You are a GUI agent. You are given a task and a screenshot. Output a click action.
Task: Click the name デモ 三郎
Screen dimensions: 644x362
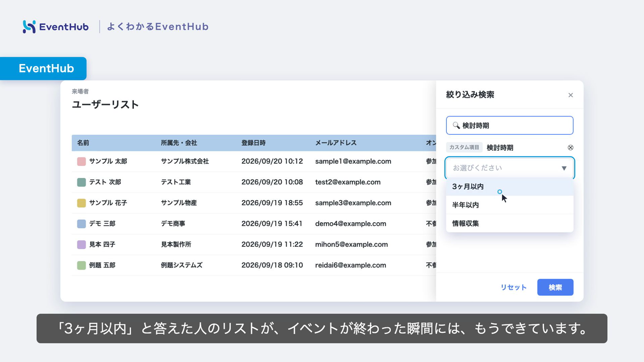pos(102,224)
